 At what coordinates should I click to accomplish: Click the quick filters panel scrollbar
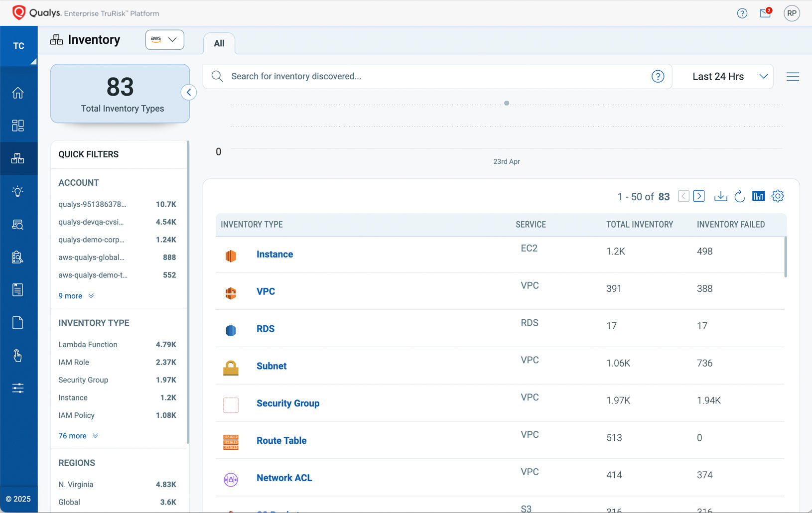point(188,292)
